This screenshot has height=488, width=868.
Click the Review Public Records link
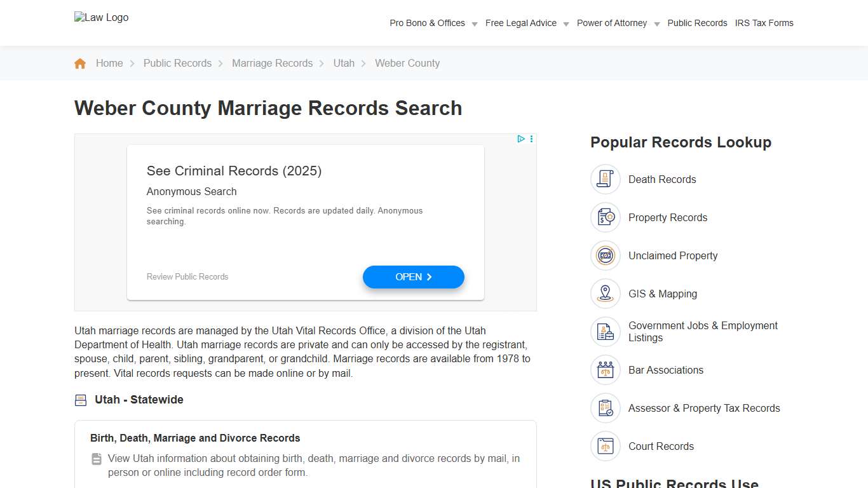point(187,276)
